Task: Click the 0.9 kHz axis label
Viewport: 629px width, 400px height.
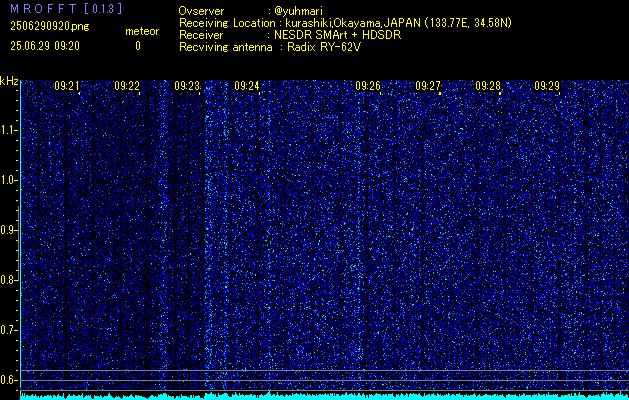Action: pyautogui.click(x=9, y=230)
